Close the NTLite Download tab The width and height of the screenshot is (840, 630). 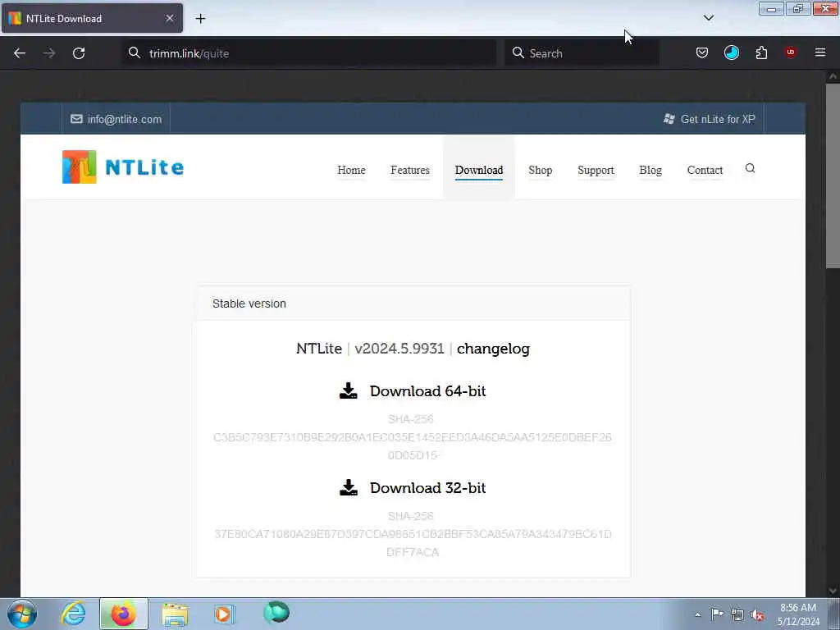(x=170, y=18)
